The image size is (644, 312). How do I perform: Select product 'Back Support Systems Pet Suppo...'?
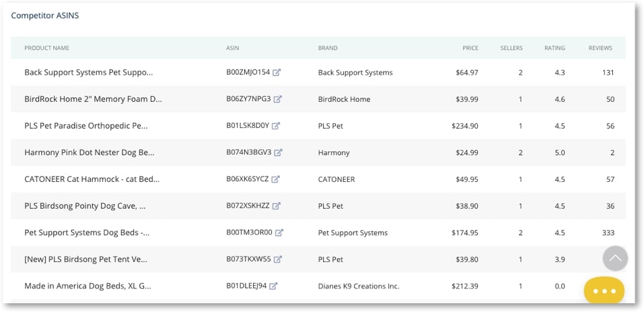88,72
